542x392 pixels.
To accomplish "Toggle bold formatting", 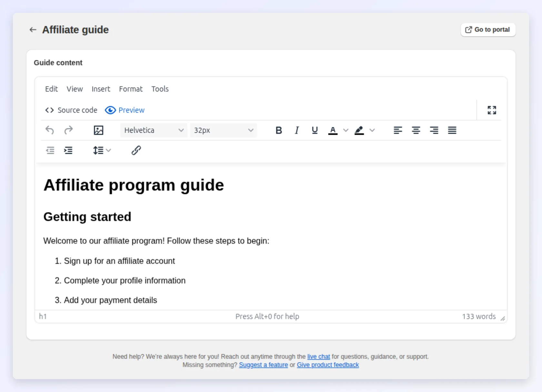I will pyautogui.click(x=279, y=130).
